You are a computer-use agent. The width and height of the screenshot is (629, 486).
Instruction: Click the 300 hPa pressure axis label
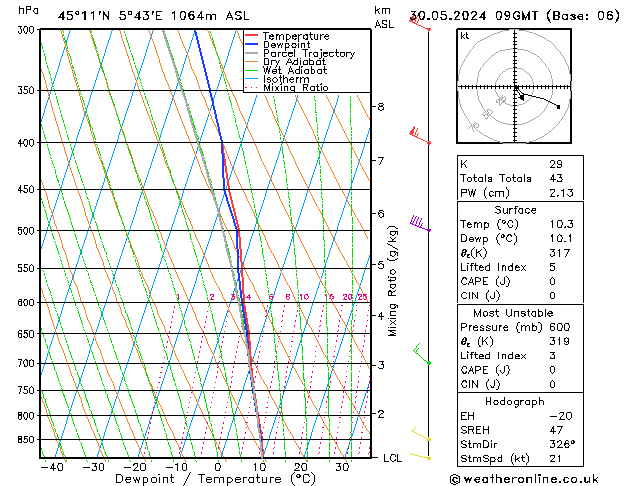(x=28, y=30)
